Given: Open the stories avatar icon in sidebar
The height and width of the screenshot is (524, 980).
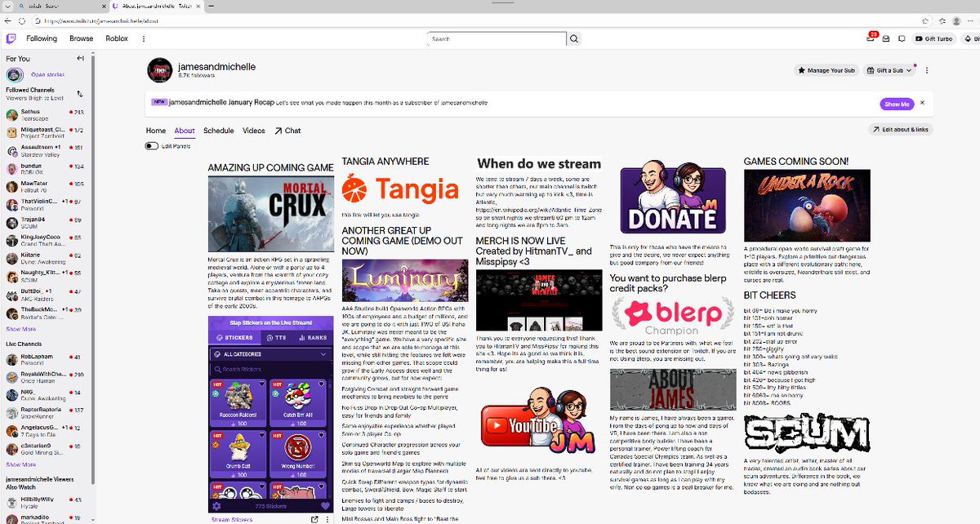Looking at the screenshot, I should click(13, 74).
